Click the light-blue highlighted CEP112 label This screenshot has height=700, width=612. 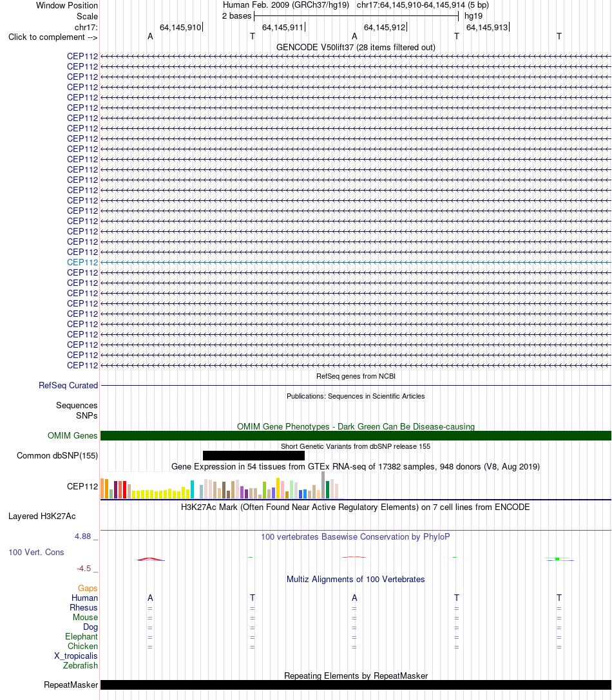82,263
